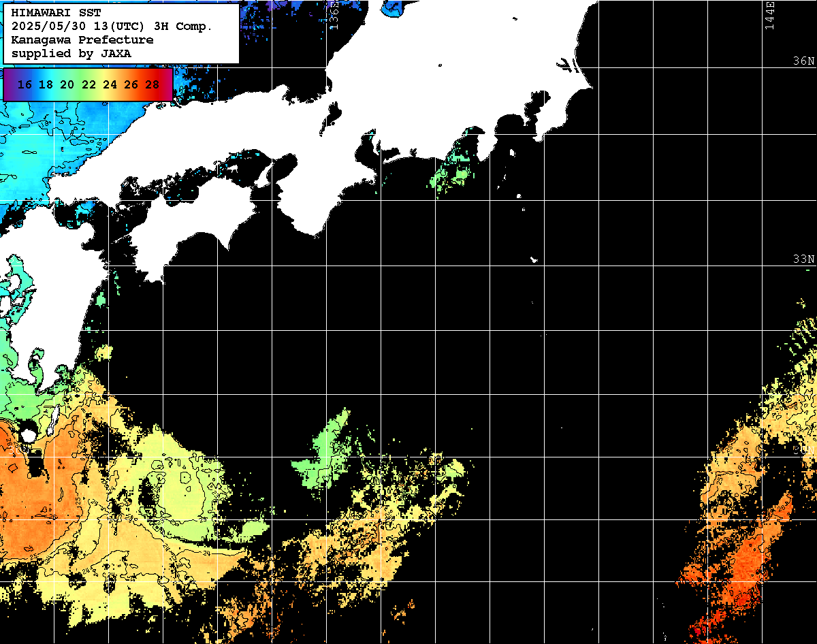Click the HIMAWARI SST title text
817x644 pixels.
[x=56, y=13]
